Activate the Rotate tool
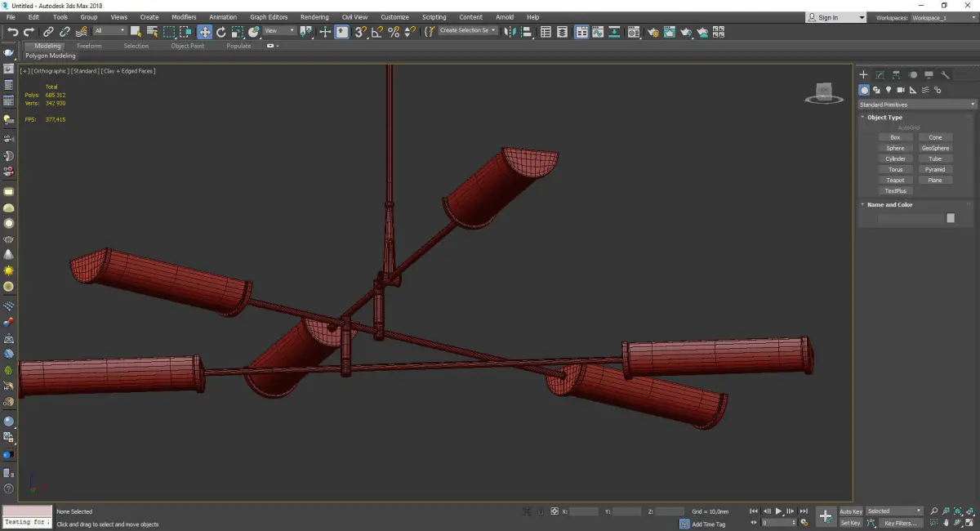This screenshot has width=980, height=531. click(x=220, y=32)
